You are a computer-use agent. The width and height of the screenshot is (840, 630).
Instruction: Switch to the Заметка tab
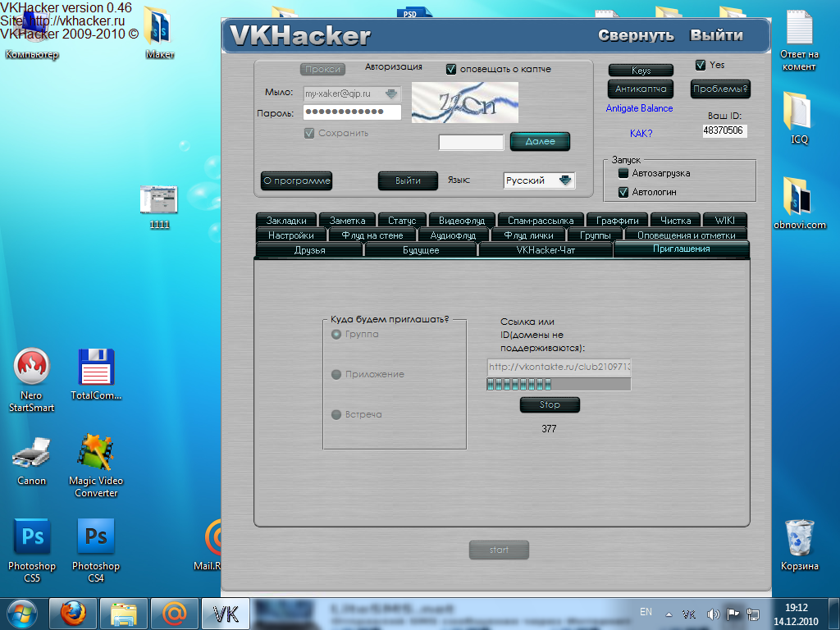pyautogui.click(x=347, y=220)
